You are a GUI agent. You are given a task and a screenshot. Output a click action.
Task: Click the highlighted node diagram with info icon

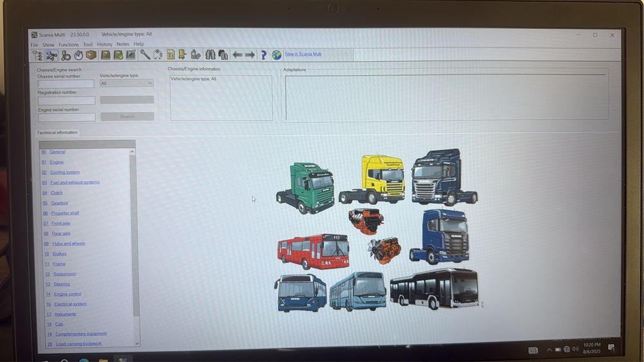tap(52, 55)
